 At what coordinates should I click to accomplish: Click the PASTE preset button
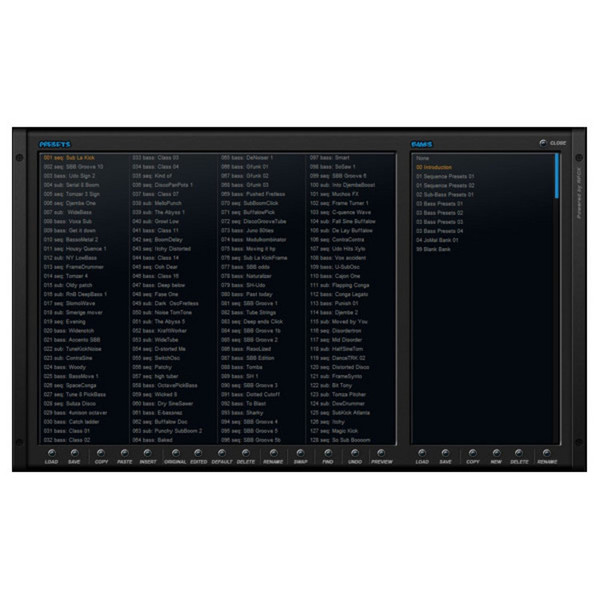click(x=124, y=453)
